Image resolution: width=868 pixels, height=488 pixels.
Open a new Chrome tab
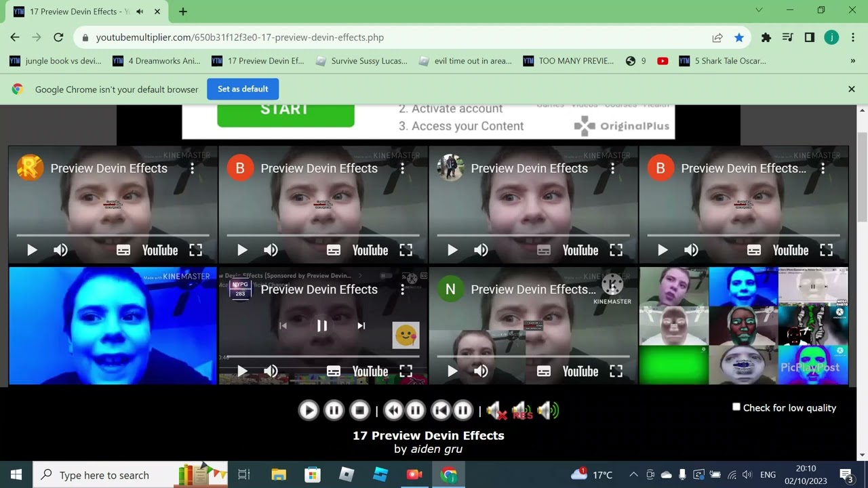pos(182,12)
